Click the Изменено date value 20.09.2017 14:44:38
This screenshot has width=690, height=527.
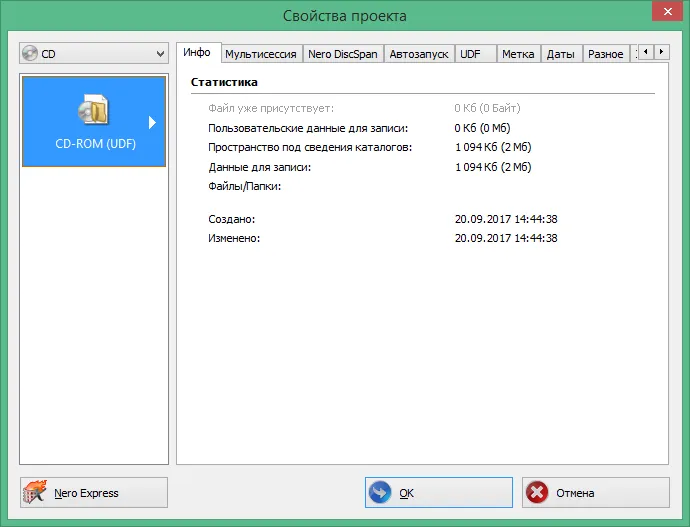point(506,238)
